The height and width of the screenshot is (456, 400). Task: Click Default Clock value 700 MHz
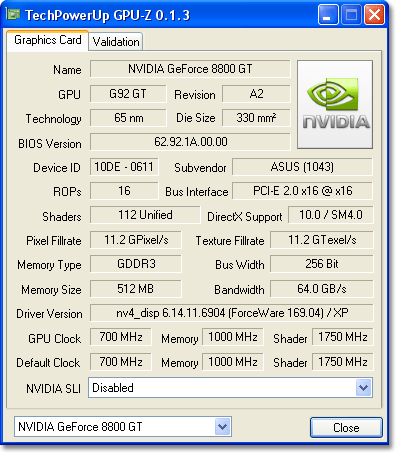121,362
